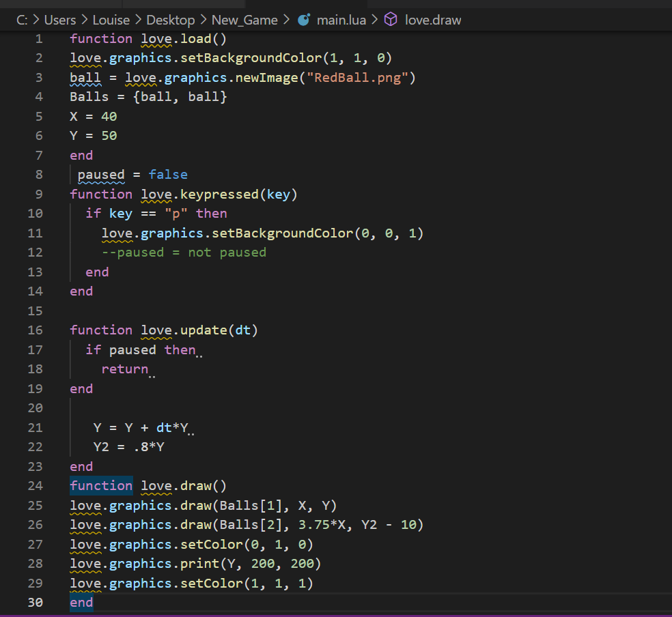
Task: Click 'end' keyword on line 7
Action: 81,156
